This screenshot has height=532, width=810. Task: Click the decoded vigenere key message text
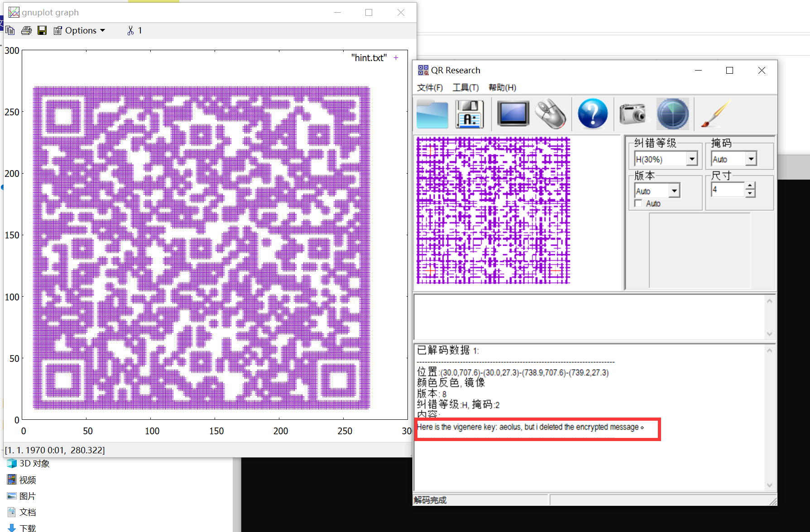(530, 427)
